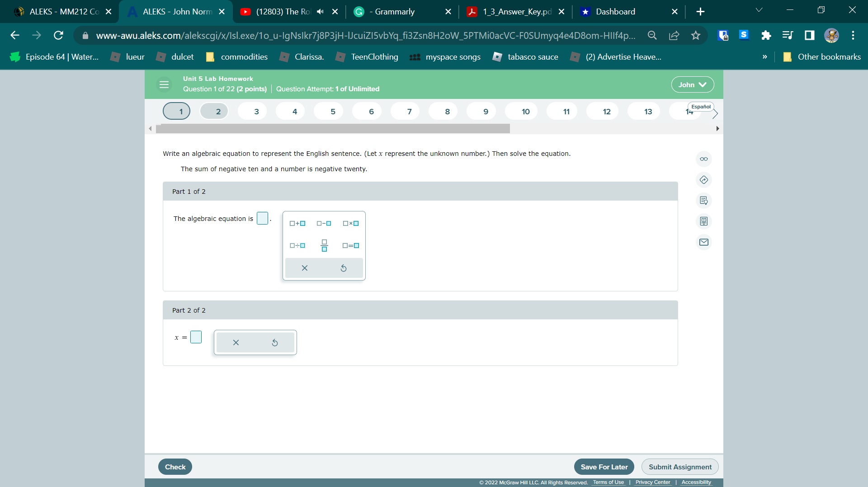The image size is (868, 487).
Task: Click the x = answer input box
Action: [196, 337]
